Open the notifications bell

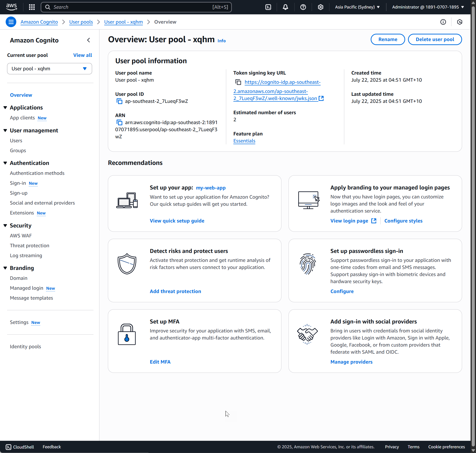click(x=285, y=7)
